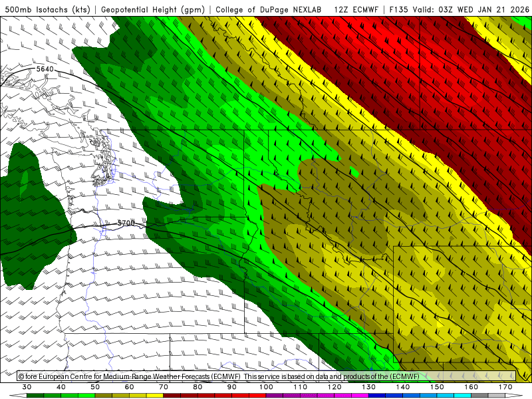Click the 80 value on the color scale

coord(198,387)
